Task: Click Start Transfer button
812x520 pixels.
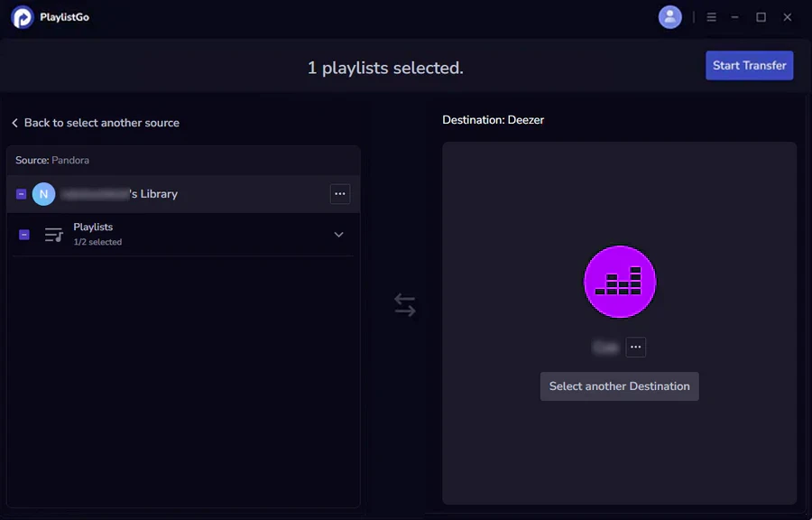Action: [749, 65]
